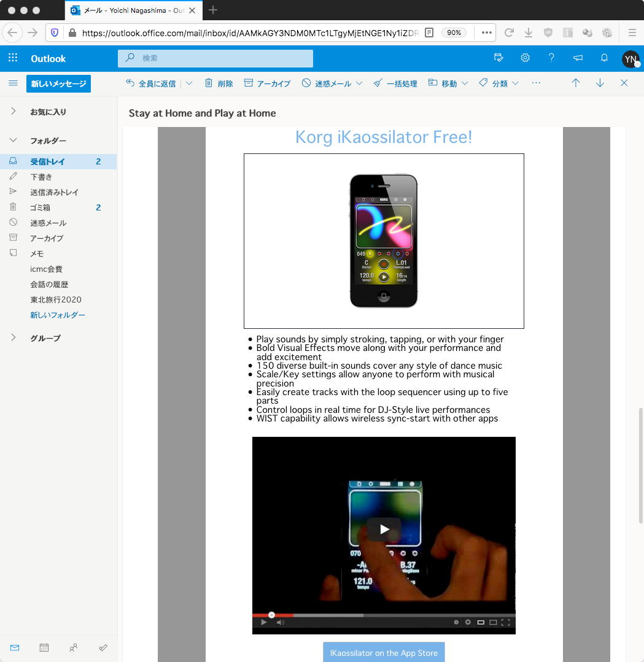
Task: Click 削除 delete button
Action: (219, 83)
